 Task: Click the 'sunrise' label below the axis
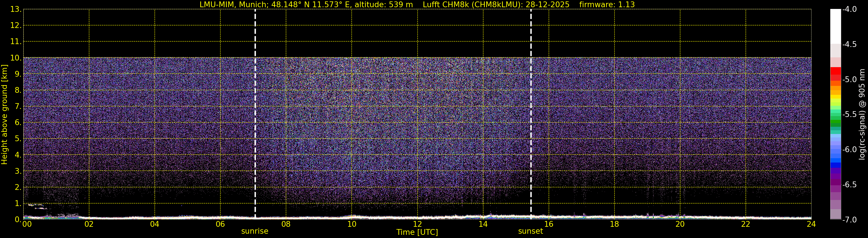255,231
